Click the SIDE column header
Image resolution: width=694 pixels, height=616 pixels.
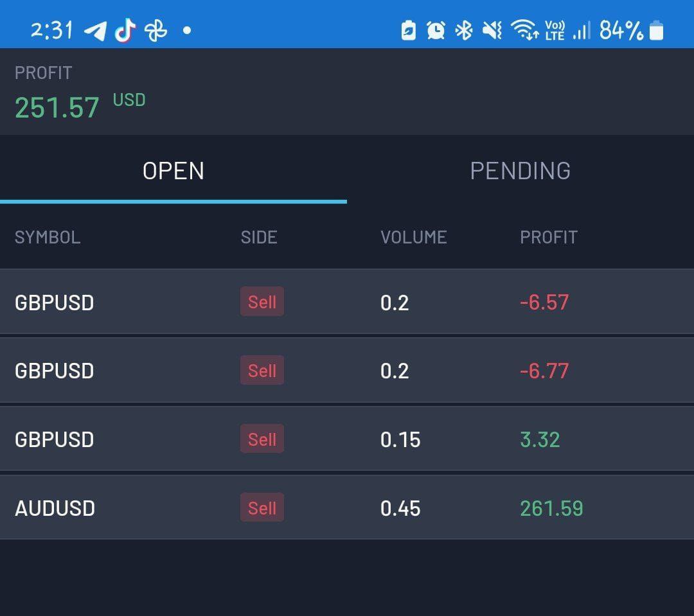point(259,237)
